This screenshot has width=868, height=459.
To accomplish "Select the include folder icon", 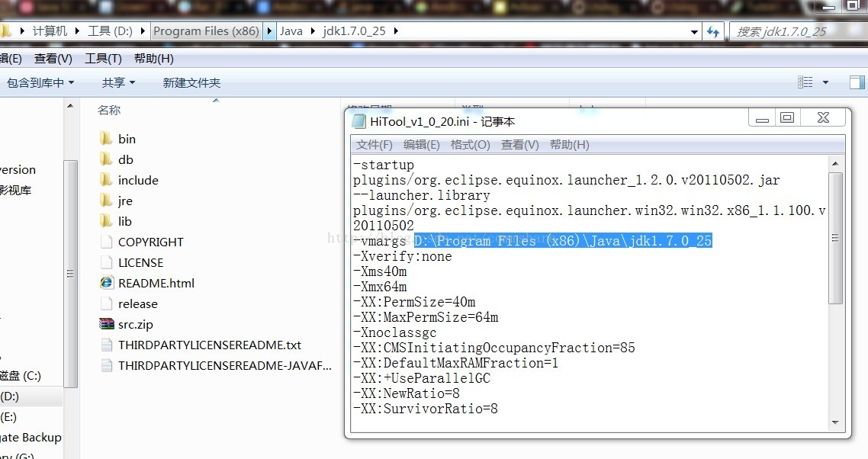I will point(106,180).
